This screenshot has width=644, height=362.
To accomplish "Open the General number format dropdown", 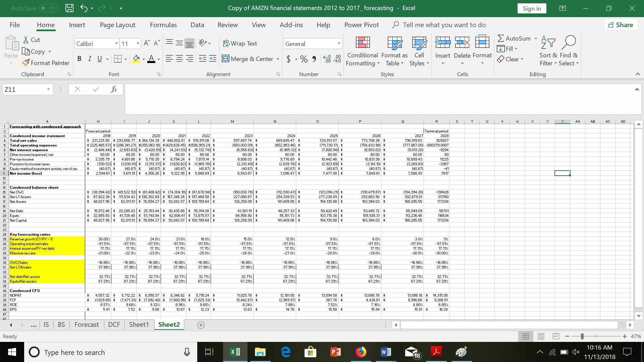I will point(339,44).
